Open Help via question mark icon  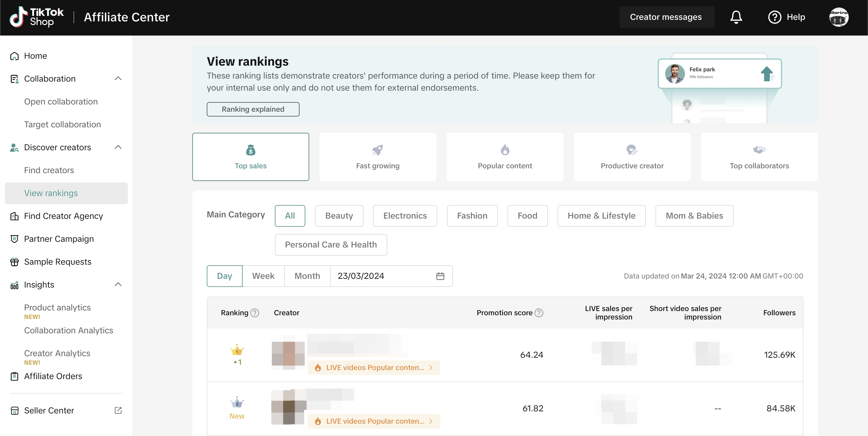pyautogui.click(x=774, y=17)
